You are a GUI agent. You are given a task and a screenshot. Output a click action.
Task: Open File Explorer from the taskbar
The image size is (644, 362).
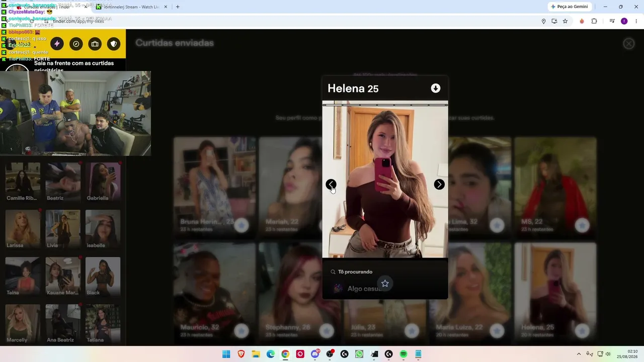point(256,354)
